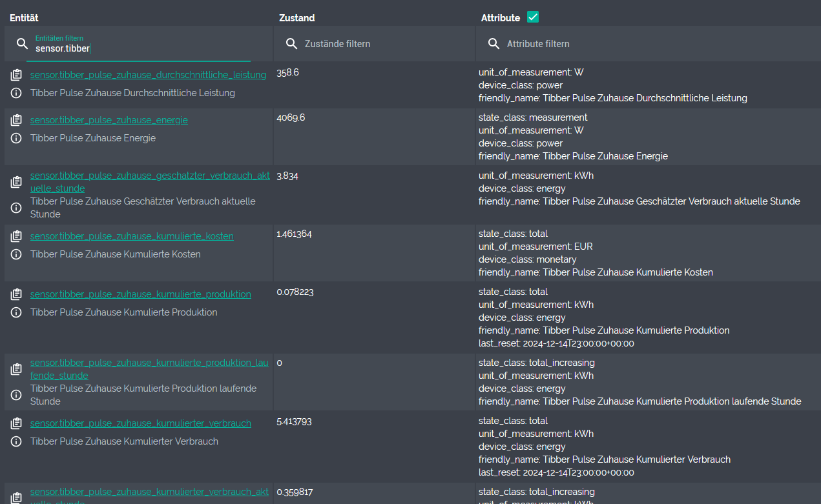Click last_reset attribute of Kumulierter Verbrauch row
This screenshot has width=821, height=504.
(556, 472)
